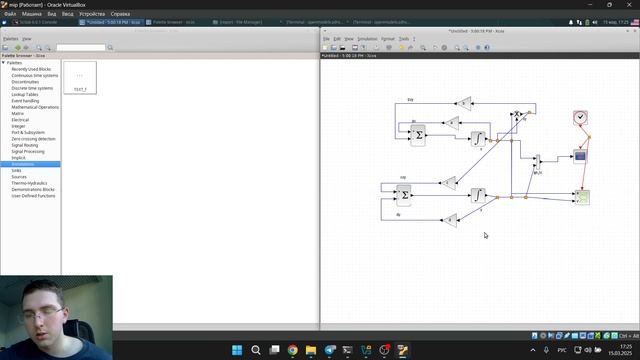Select the lower summation block in the diagram
640x360 pixels.
[x=404, y=195]
